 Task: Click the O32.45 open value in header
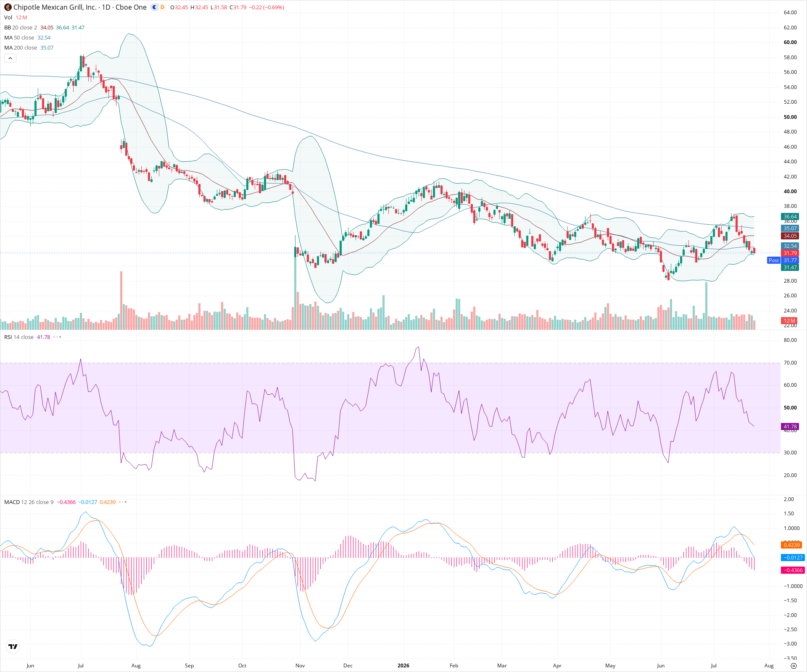coord(179,8)
